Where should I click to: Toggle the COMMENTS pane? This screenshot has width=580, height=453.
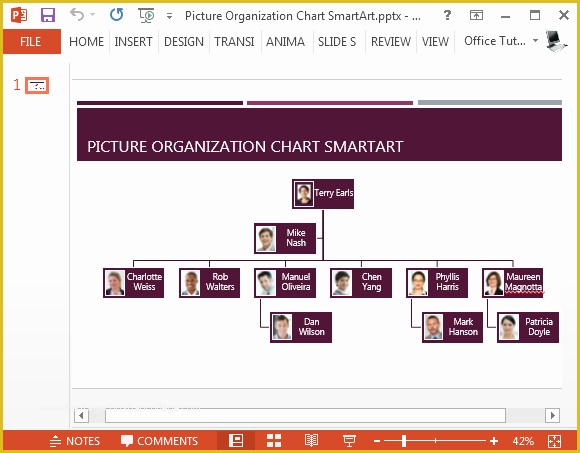[159, 441]
